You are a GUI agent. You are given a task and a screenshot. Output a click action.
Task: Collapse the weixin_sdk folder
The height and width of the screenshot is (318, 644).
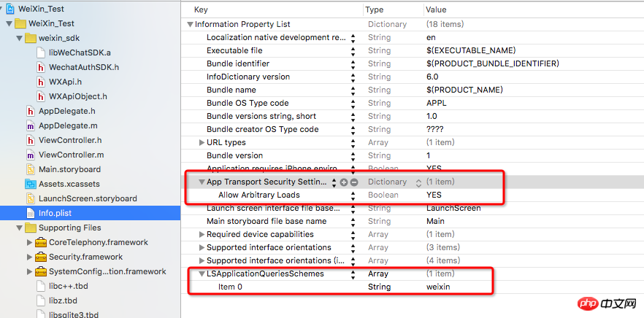18,38
